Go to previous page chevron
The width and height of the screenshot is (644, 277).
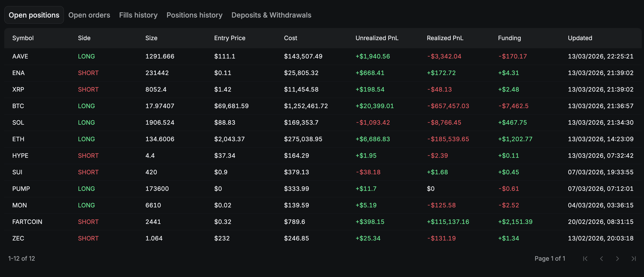(601, 258)
